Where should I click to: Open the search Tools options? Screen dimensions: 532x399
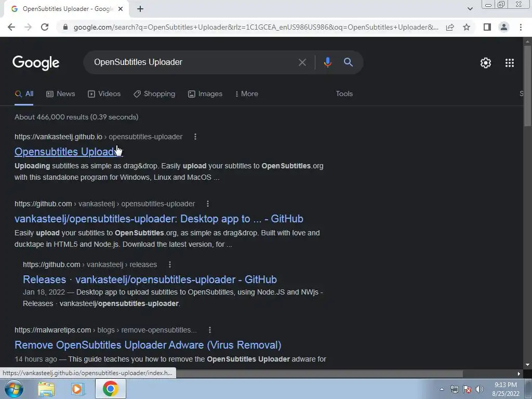tap(344, 94)
